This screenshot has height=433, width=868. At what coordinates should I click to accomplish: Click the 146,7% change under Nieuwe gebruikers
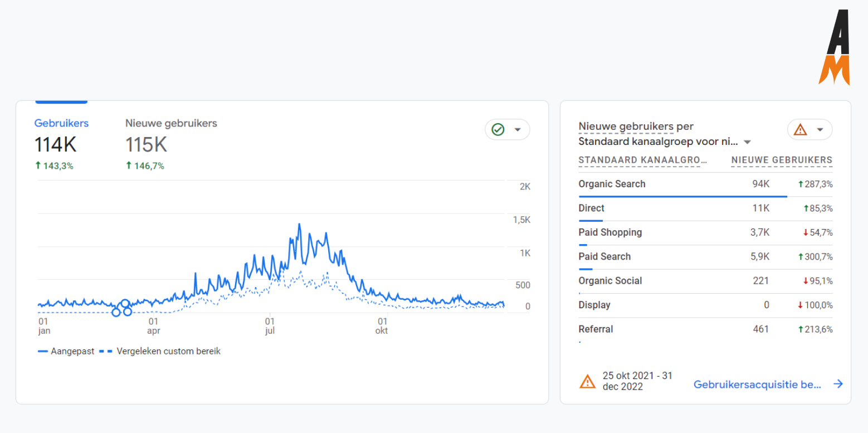point(145,166)
